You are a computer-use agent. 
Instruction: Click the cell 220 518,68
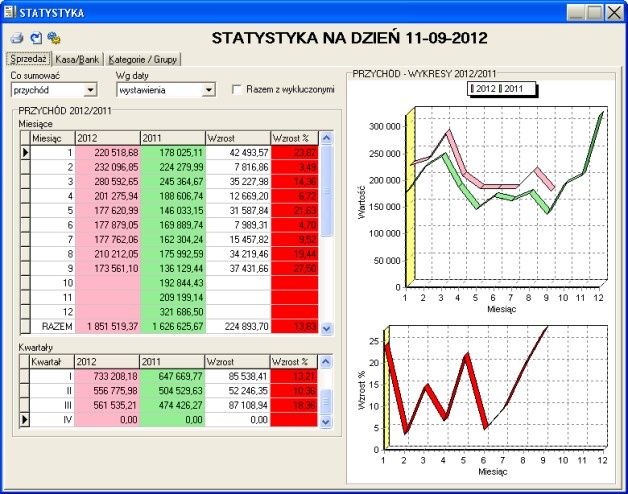107,153
